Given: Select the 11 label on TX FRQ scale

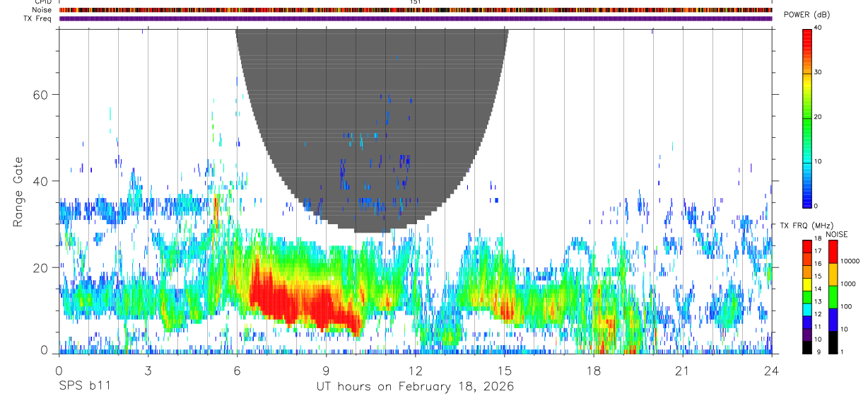Looking at the screenshot, I should tap(817, 327).
